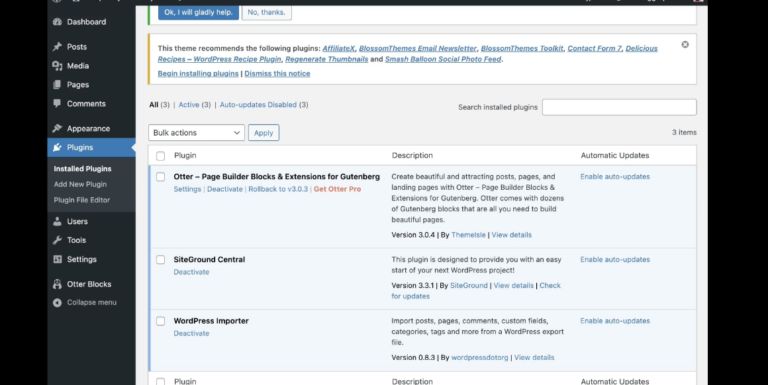The width and height of the screenshot is (768, 385).
Task: Click the Tools wrench icon
Action: [57, 240]
